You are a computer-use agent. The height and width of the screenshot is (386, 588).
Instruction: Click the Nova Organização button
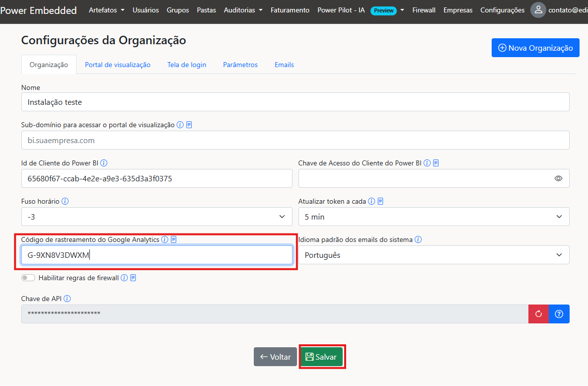click(535, 48)
